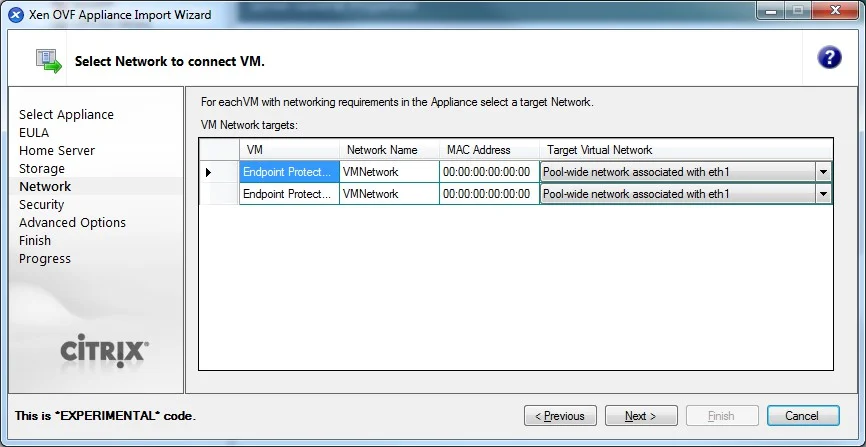Click the VM column header

289,150
